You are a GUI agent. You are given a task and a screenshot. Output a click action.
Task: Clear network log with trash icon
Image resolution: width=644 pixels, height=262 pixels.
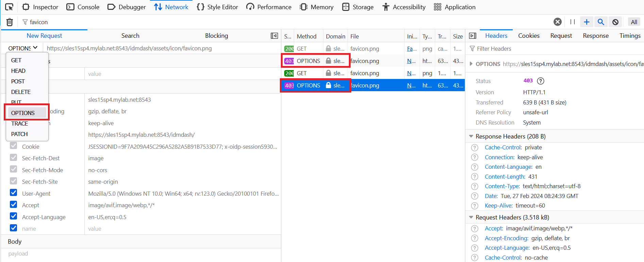pos(10,22)
